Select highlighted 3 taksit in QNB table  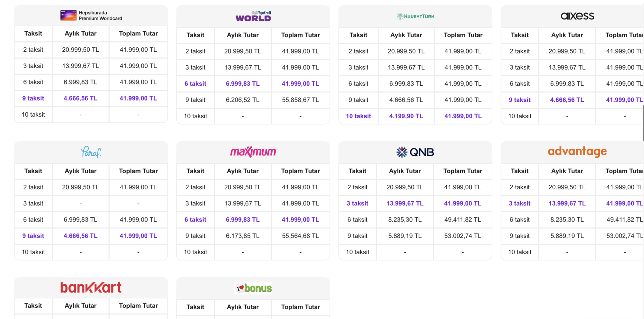pos(357,203)
